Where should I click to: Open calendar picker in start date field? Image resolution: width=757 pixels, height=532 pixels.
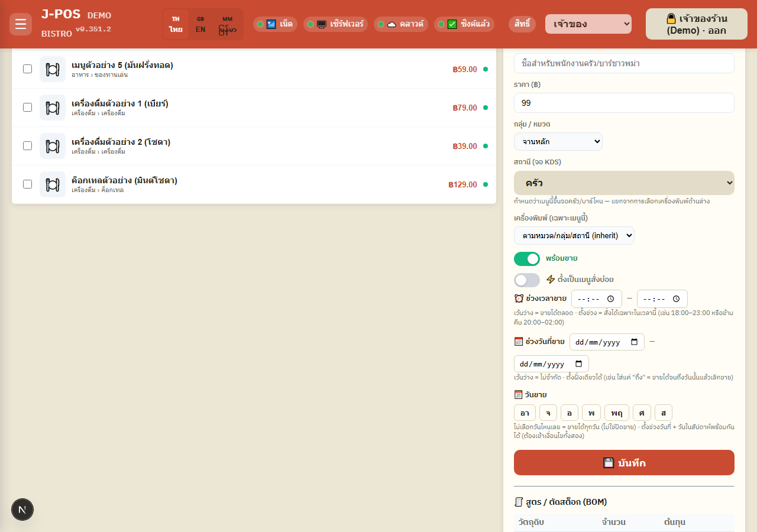click(634, 342)
